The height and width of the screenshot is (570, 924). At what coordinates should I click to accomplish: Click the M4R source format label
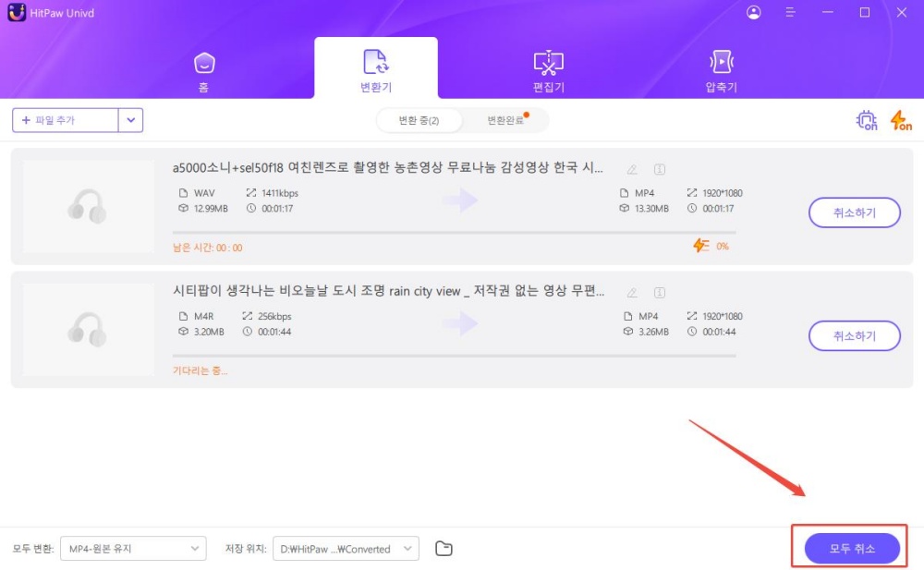click(204, 316)
